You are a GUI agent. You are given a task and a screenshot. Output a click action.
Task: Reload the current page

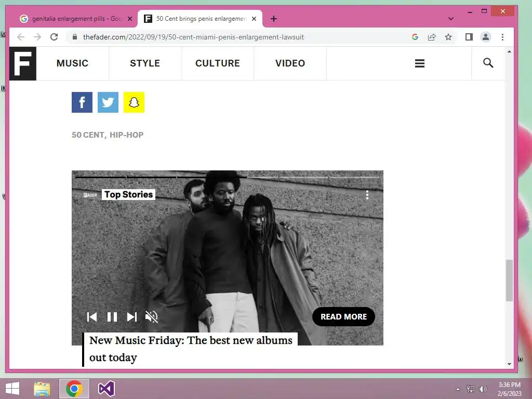click(54, 37)
